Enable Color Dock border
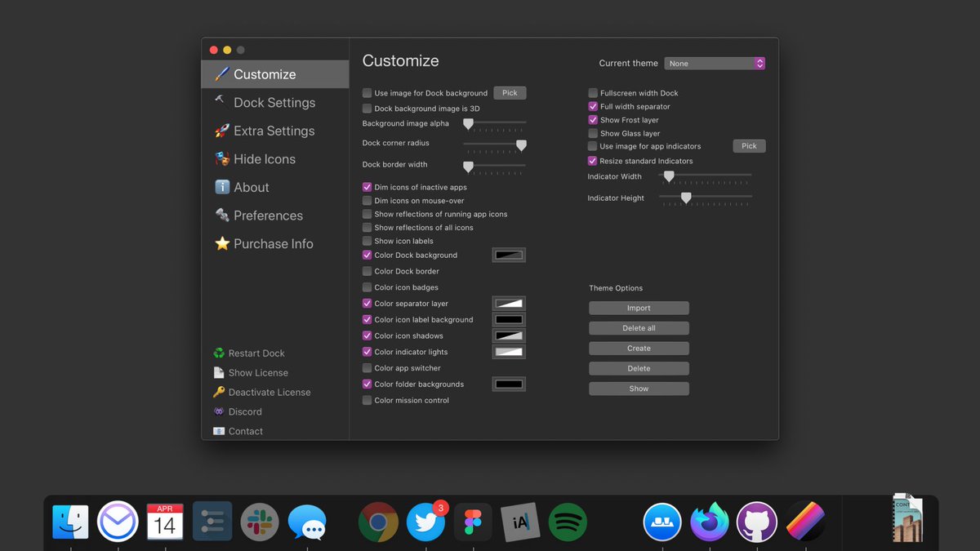 click(x=367, y=271)
